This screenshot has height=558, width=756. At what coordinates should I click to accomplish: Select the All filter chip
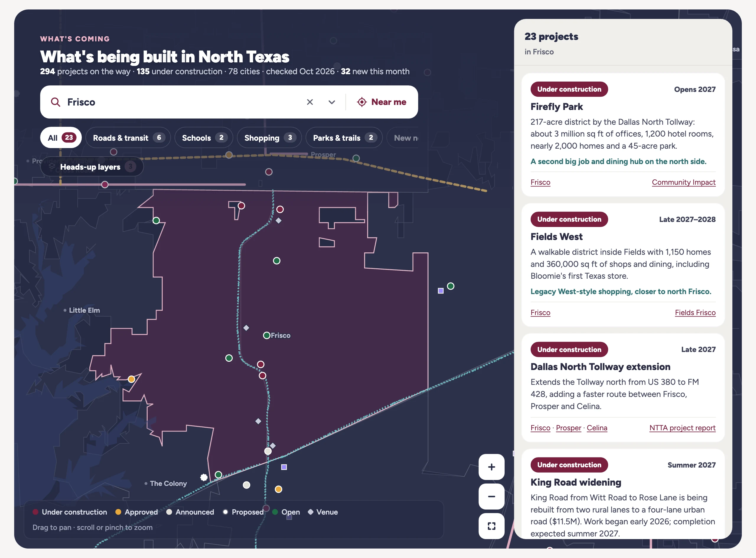click(61, 138)
